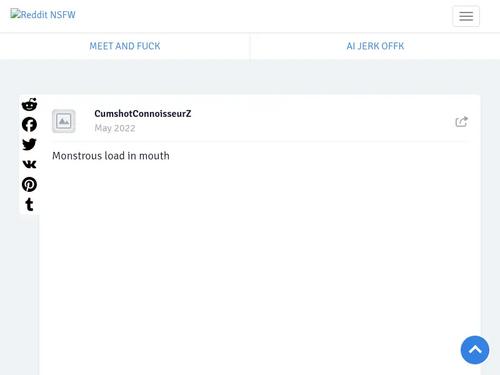Screen dimensions: 500x375
Task: Click the share arrow icon on the post
Action: [x=462, y=122]
